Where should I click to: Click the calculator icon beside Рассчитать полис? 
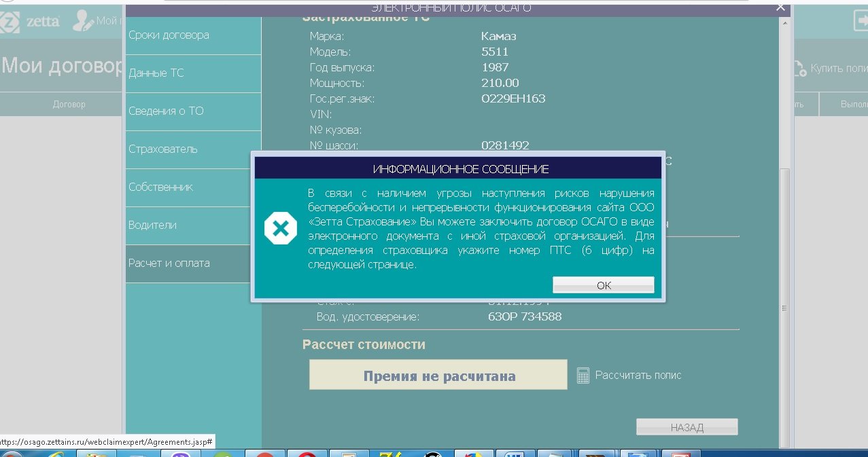tap(583, 376)
